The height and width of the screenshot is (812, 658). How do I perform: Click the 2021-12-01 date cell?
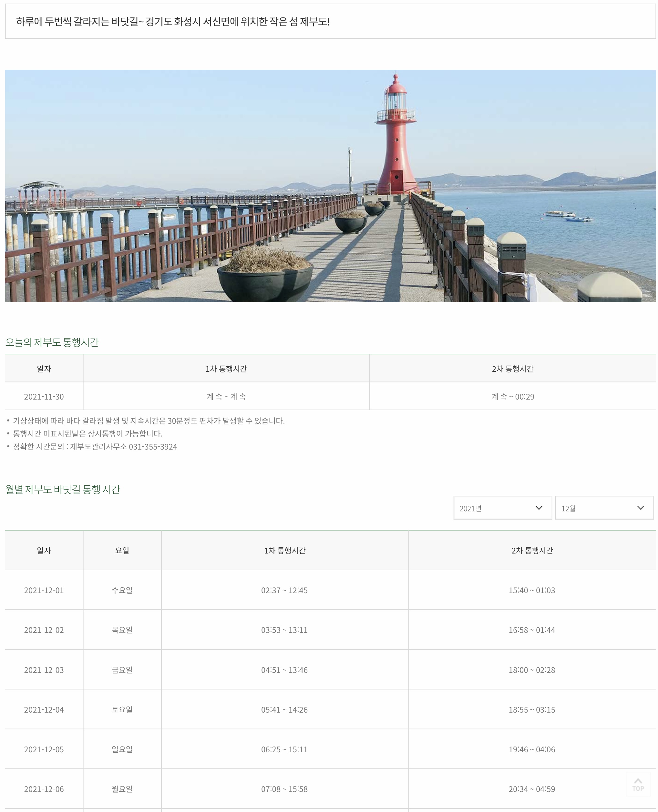click(x=44, y=590)
